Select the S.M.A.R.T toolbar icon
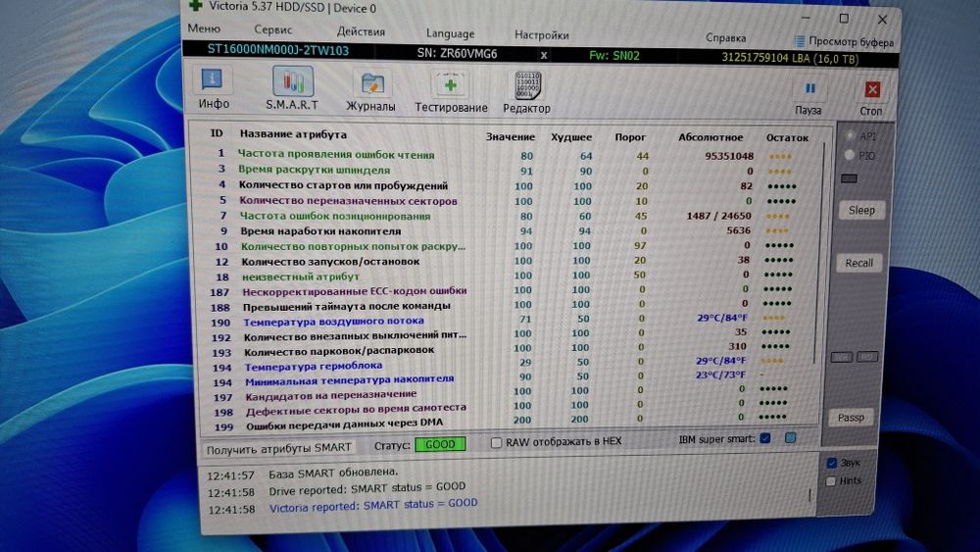The width and height of the screenshot is (980, 552). 292,89
